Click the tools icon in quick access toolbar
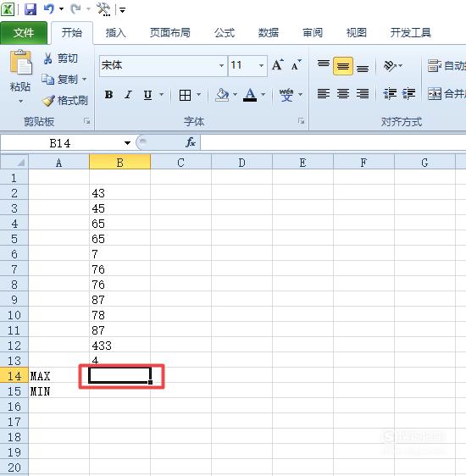The image size is (466, 476). click(x=103, y=9)
